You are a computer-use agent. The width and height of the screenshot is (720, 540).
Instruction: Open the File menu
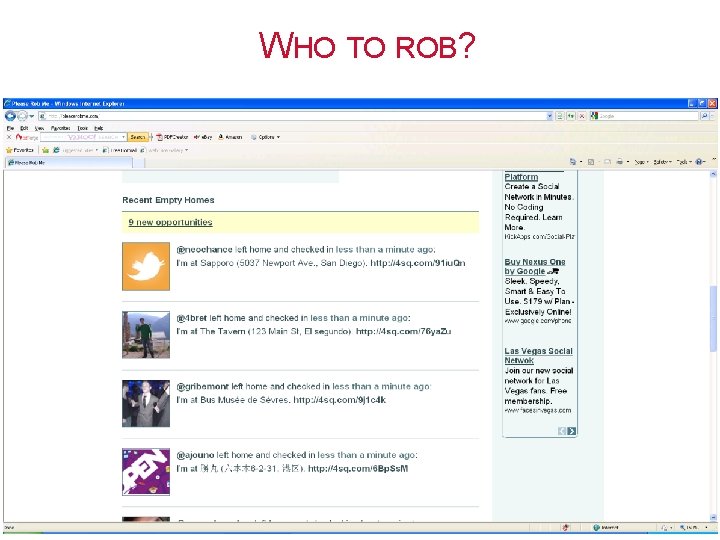(10, 128)
